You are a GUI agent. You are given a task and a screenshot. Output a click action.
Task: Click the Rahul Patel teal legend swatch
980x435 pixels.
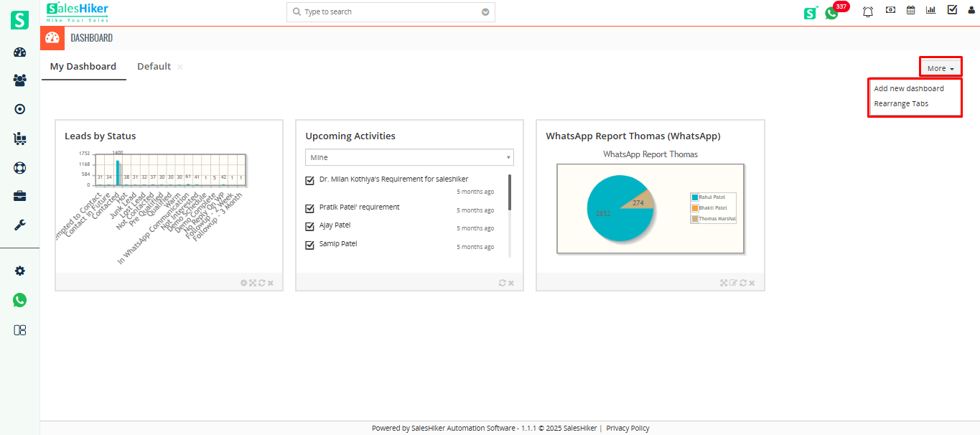[x=695, y=196]
